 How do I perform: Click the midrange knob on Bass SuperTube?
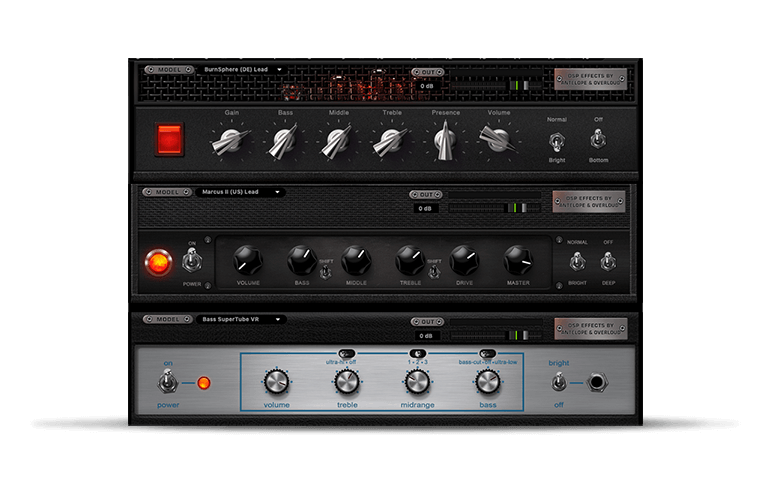[417, 381]
